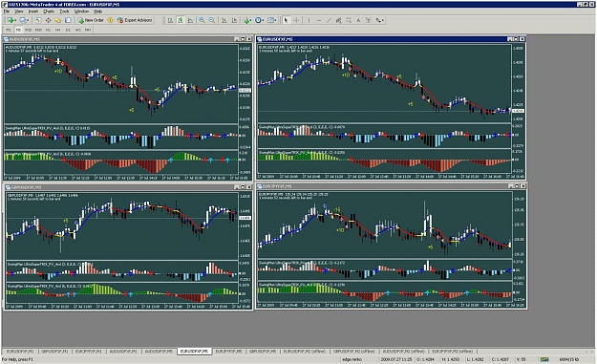Click the connection status bars icon
Screen dimensions: 597x364
[544, 359]
